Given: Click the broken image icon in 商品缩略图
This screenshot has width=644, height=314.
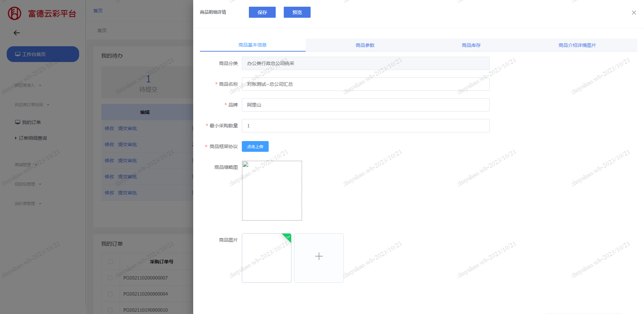Looking at the screenshot, I should click(x=246, y=165).
